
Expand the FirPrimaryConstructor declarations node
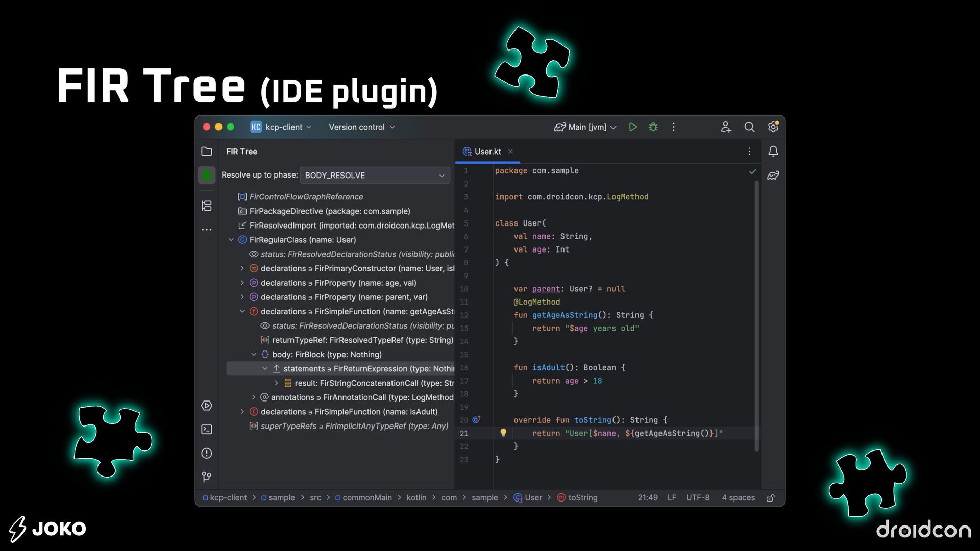[x=242, y=268]
